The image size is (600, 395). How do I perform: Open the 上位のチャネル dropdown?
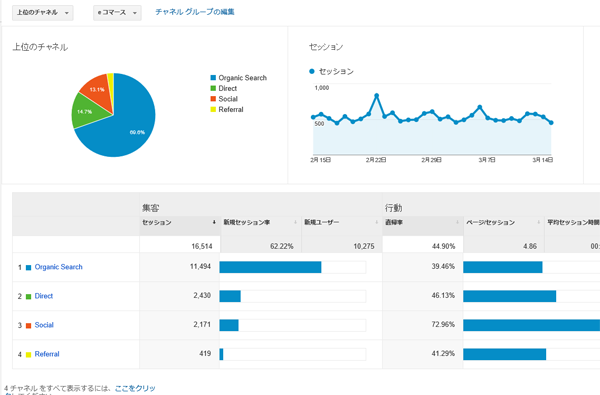pyautogui.click(x=42, y=13)
